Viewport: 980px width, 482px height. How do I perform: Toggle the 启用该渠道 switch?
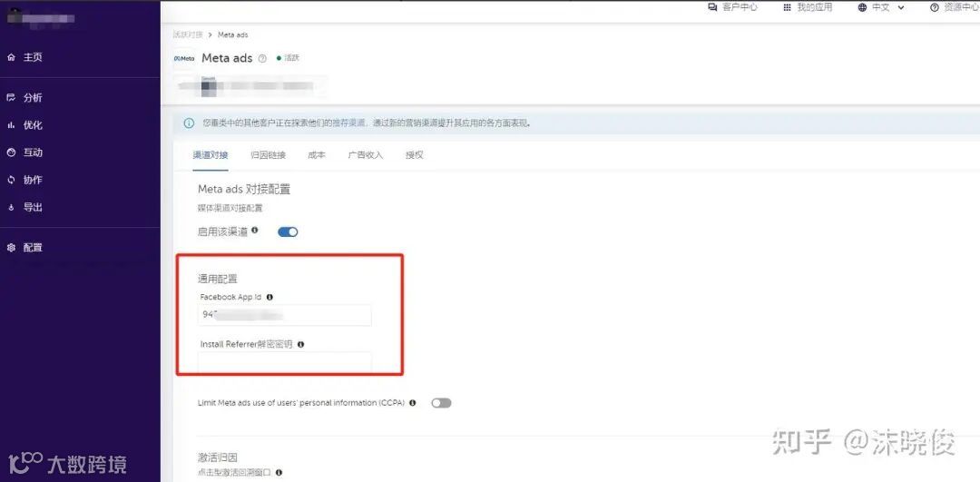(288, 232)
